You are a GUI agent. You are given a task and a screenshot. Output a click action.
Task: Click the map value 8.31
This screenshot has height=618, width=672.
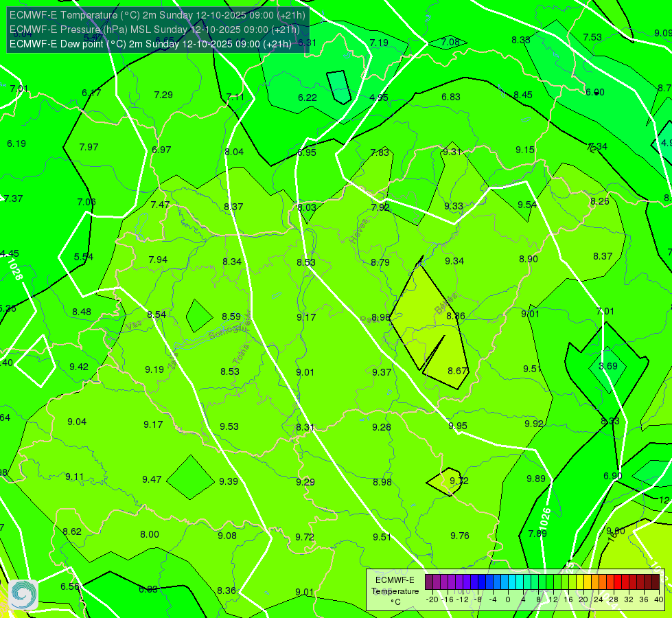coord(305,427)
